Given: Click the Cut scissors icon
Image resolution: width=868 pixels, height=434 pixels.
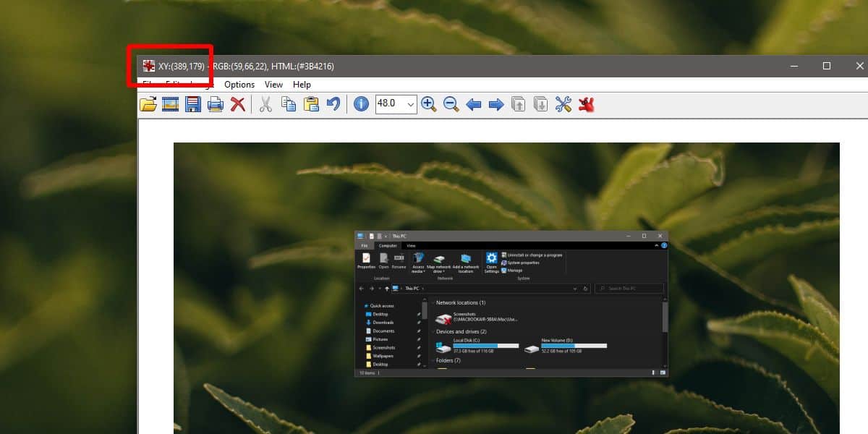Looking at the screenshot, I should pyautogui.click(x=265, y=104).
